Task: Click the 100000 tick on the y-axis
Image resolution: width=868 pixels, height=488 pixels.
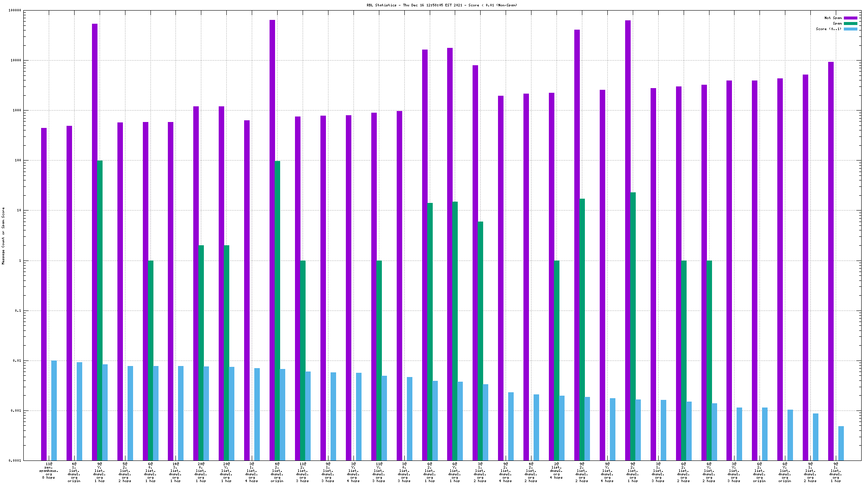Action: click(x=15, y=11)
